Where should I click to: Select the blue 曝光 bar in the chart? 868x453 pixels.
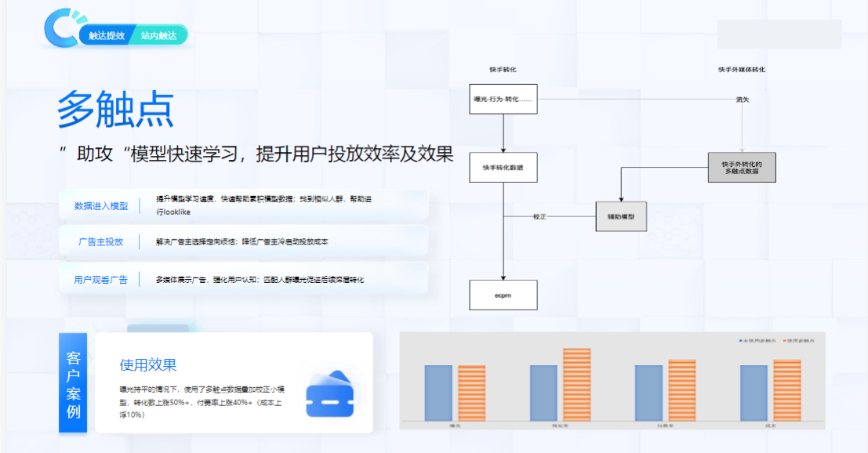(x=439, y=392)
